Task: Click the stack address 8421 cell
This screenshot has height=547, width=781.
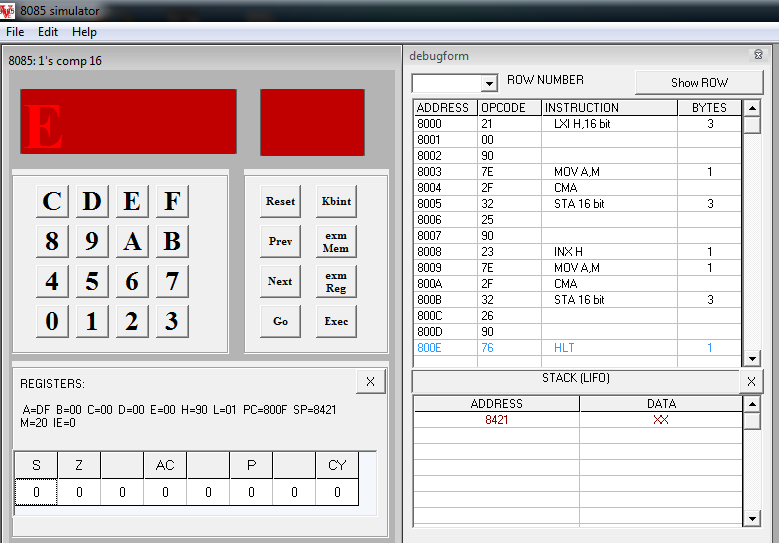Action: (x=497, y=420)
